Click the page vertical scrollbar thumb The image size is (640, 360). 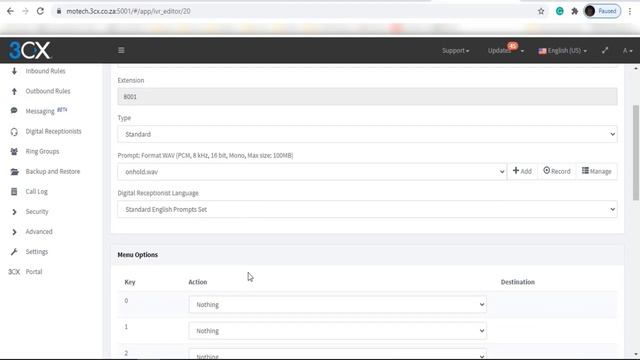tap(636, 153)
